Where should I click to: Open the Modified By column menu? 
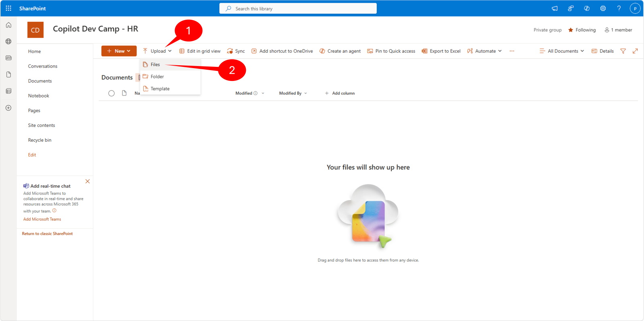point(293,93)
